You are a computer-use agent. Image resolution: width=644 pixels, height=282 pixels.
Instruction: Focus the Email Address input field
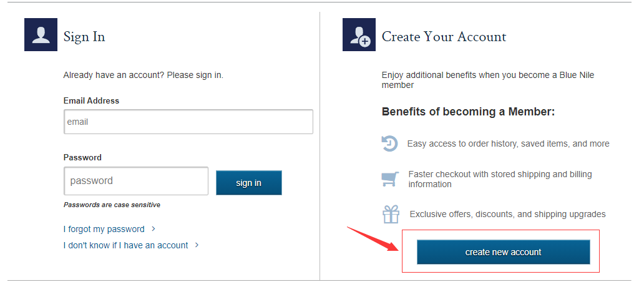coord(188,122)
